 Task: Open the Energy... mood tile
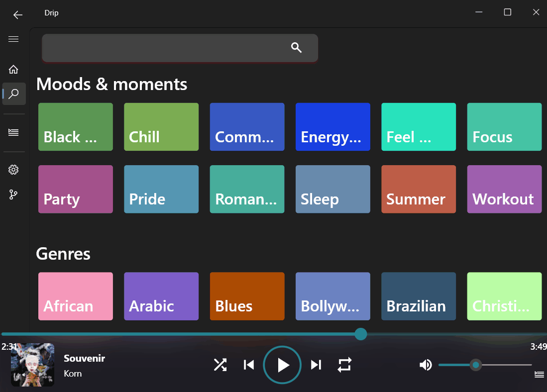coord(333,127)
